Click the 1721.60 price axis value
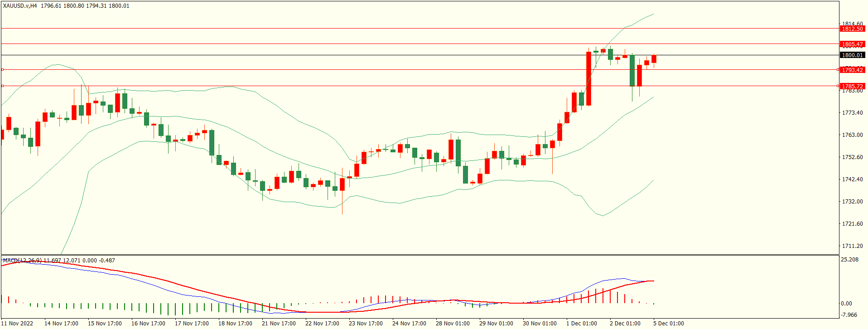 coord(852,224)
